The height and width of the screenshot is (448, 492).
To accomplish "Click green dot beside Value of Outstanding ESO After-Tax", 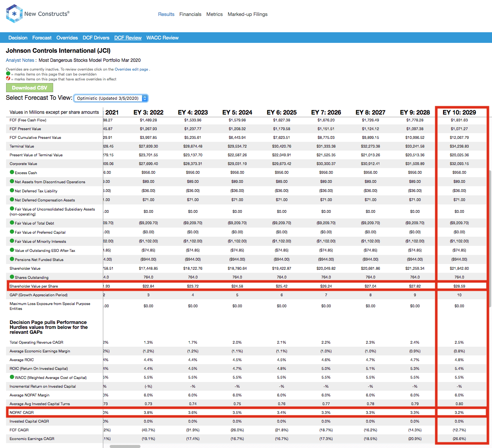I will pyautogui.click(x=12, y=250).
